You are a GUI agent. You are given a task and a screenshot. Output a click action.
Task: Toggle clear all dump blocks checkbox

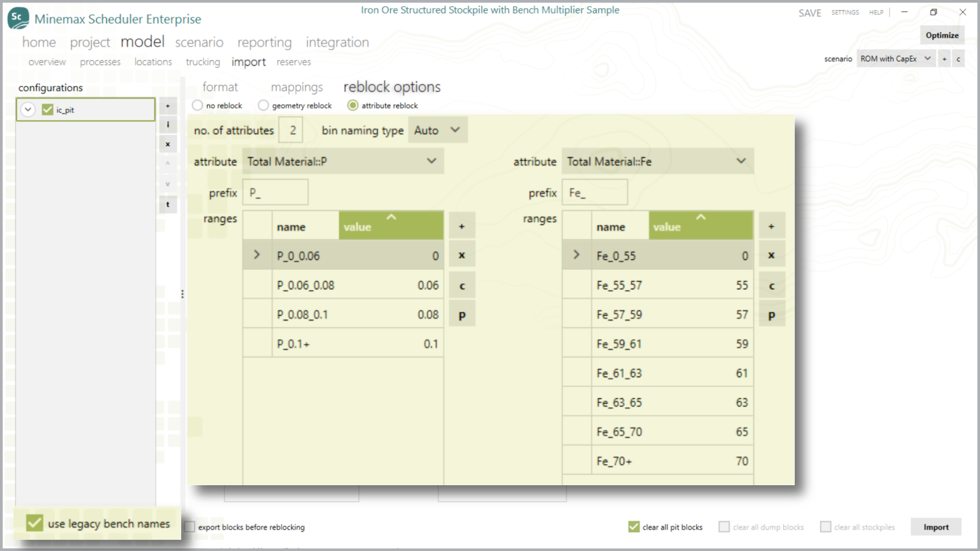point(724,527)
